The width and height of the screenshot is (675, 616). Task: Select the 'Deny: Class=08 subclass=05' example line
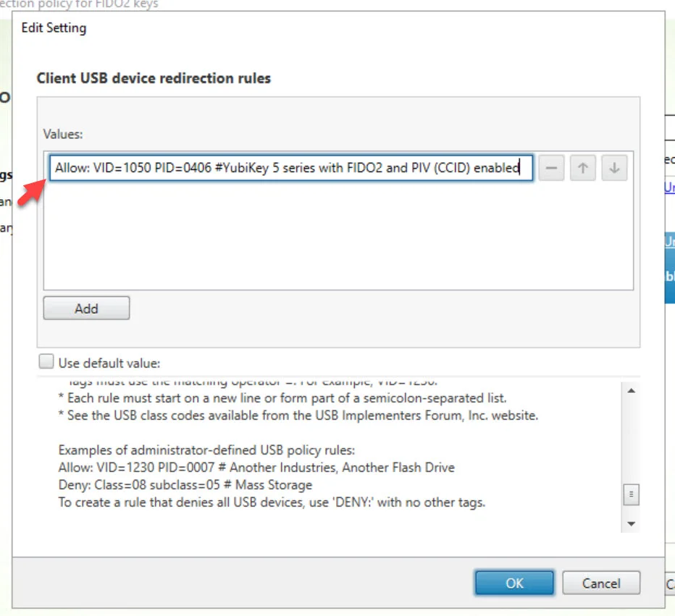click(x=185, y=485)
